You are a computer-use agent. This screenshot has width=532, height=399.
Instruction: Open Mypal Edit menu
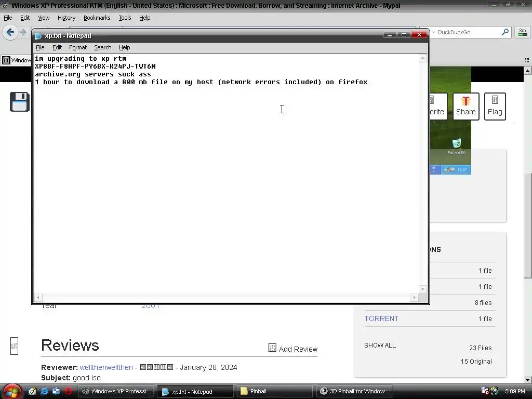point(25,18)
